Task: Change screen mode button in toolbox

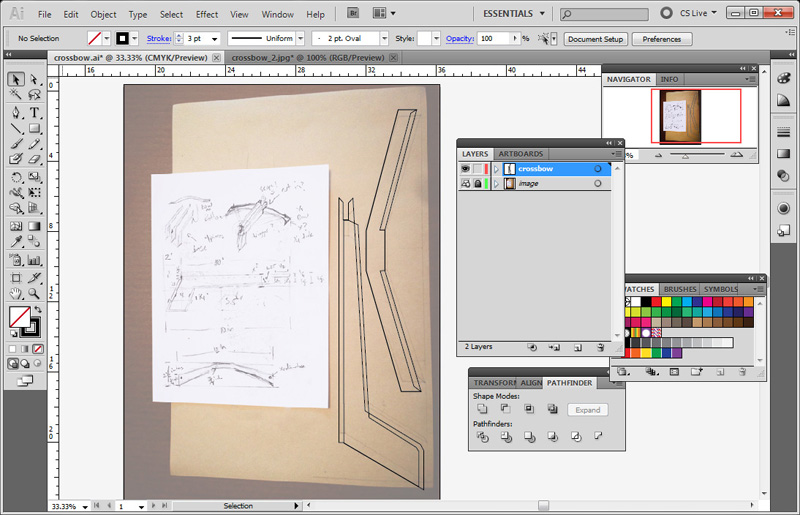Action: pyautogui.click(x=24, y=381)
